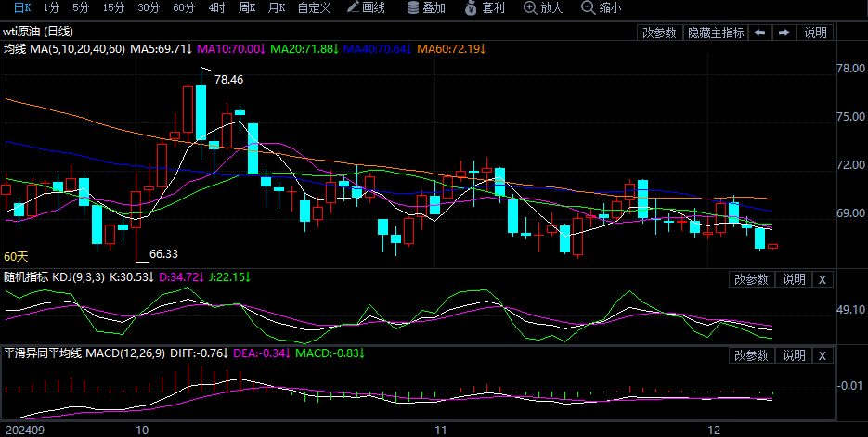Open the 叠加 overlay tool

click(x=426, y=8)
